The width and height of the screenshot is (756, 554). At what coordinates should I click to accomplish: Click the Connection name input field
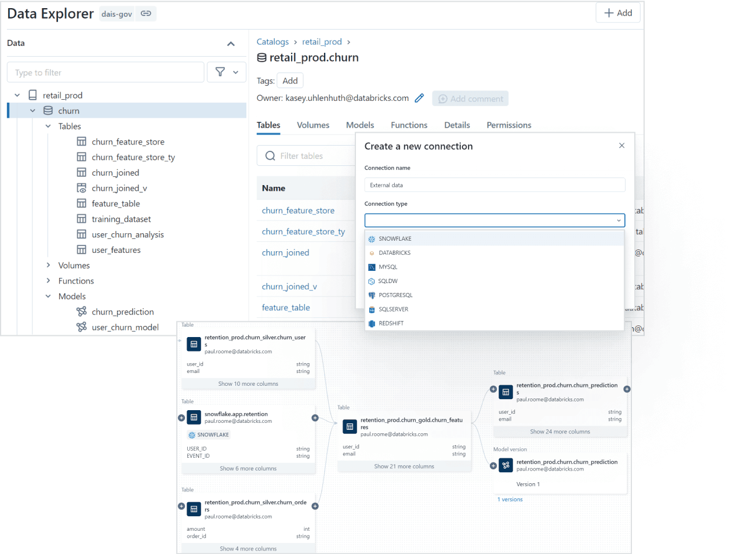point(495,185)
